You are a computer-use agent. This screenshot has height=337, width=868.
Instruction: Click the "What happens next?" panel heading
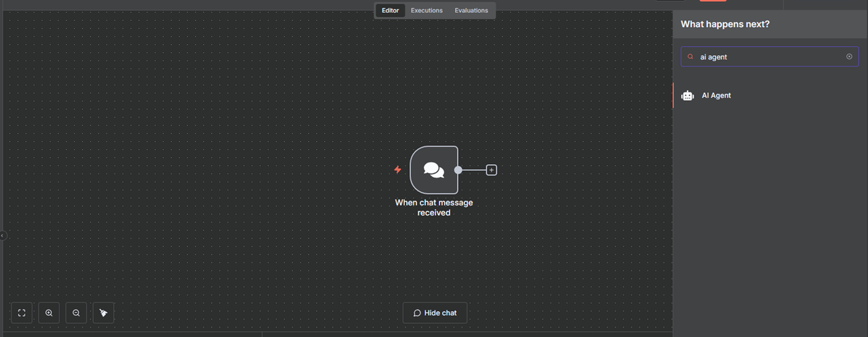725,24
